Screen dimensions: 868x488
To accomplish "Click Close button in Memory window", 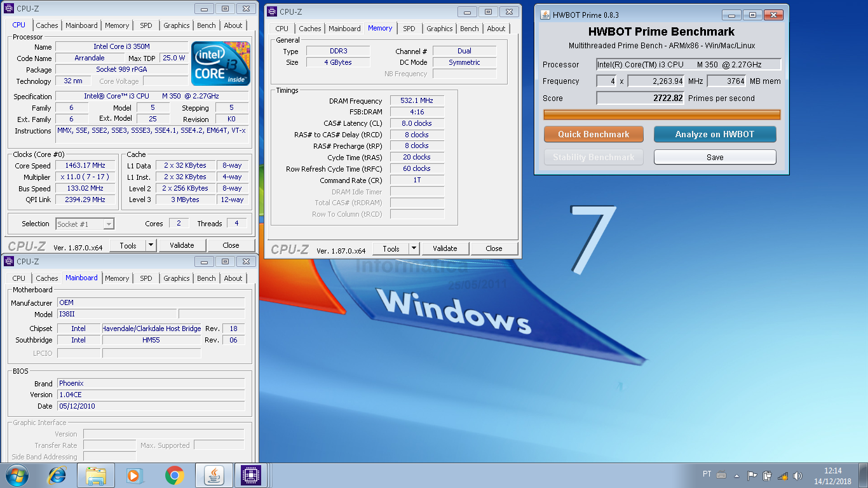I will point(494,248).
